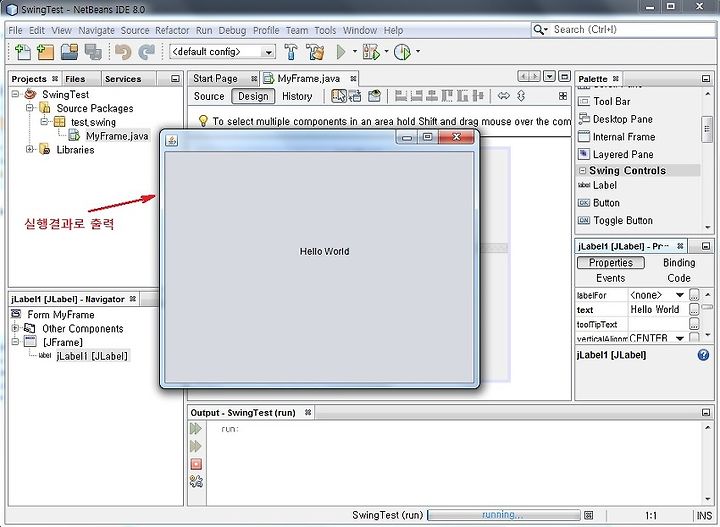Click the Open Project toolbar icon
Screen dimensions: 720x527
(69, 52)
